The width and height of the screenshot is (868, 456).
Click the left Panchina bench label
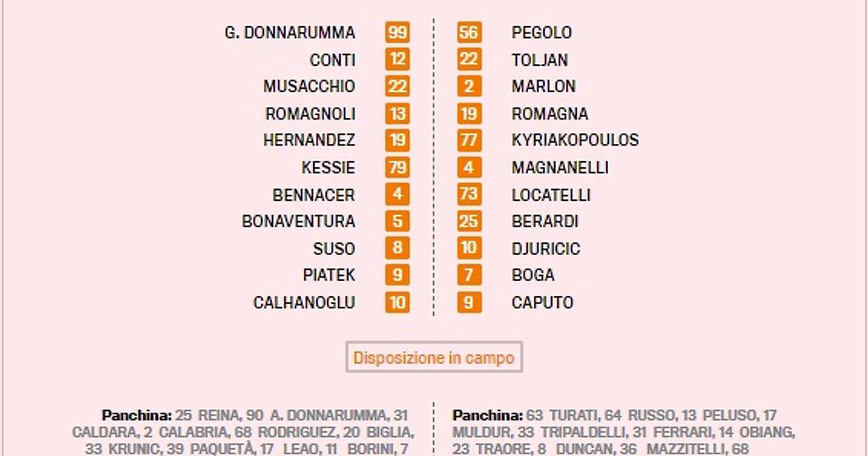137,415
